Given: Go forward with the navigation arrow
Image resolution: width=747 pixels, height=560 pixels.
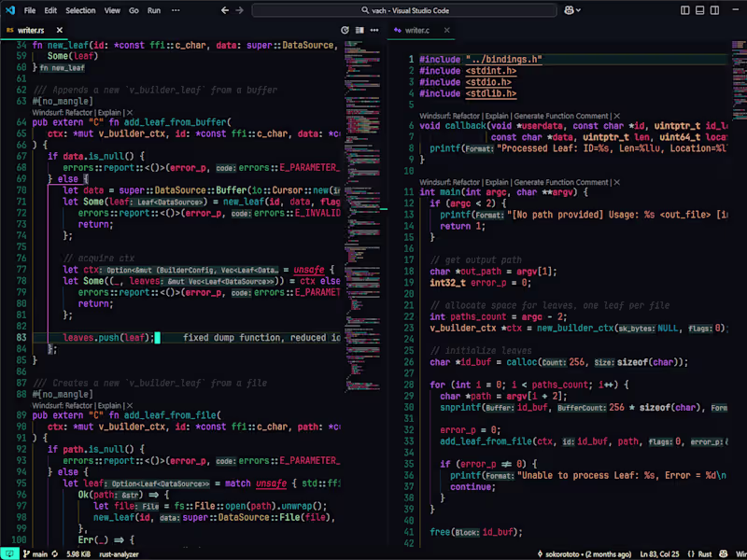Looking at the screenshot, I should (240, 10).
